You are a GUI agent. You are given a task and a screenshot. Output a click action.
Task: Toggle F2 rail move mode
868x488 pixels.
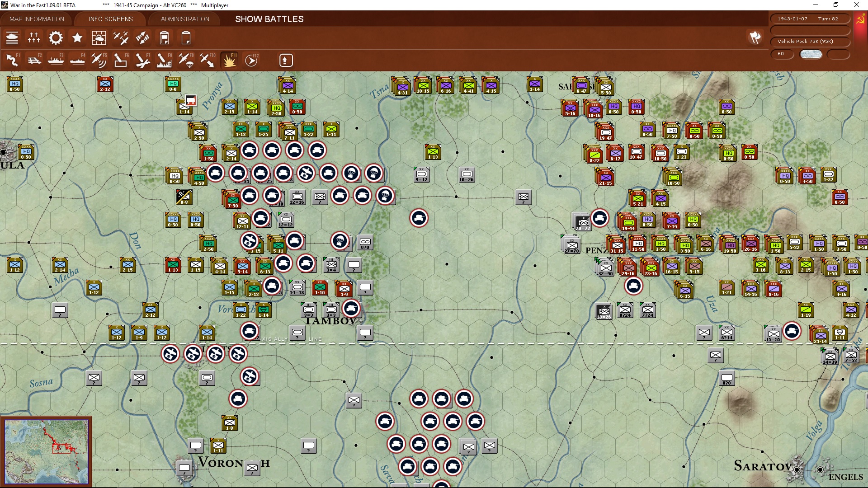(x=34, y=60)
